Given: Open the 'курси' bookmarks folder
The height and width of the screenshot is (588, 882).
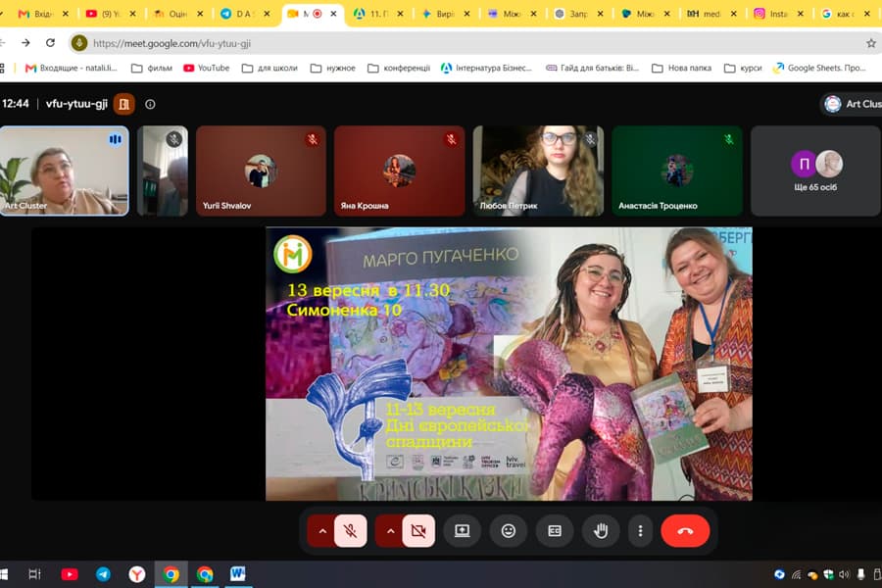Looking at the screenshot, I should pos(743,68).
